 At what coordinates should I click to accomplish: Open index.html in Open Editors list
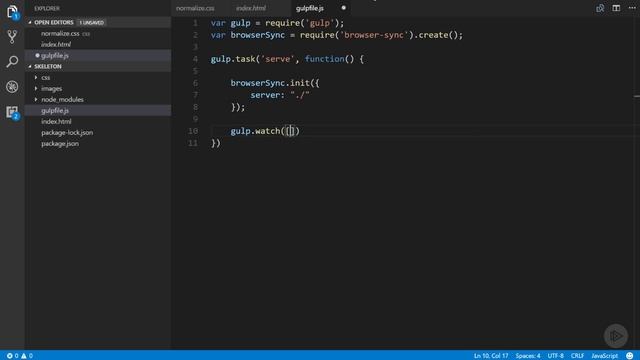(98, 44)
